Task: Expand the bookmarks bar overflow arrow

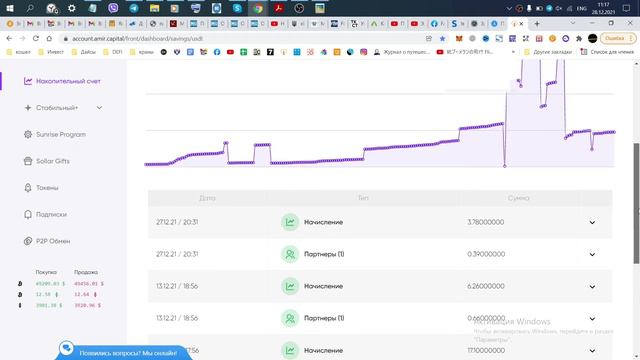Action: pos(513,52)
